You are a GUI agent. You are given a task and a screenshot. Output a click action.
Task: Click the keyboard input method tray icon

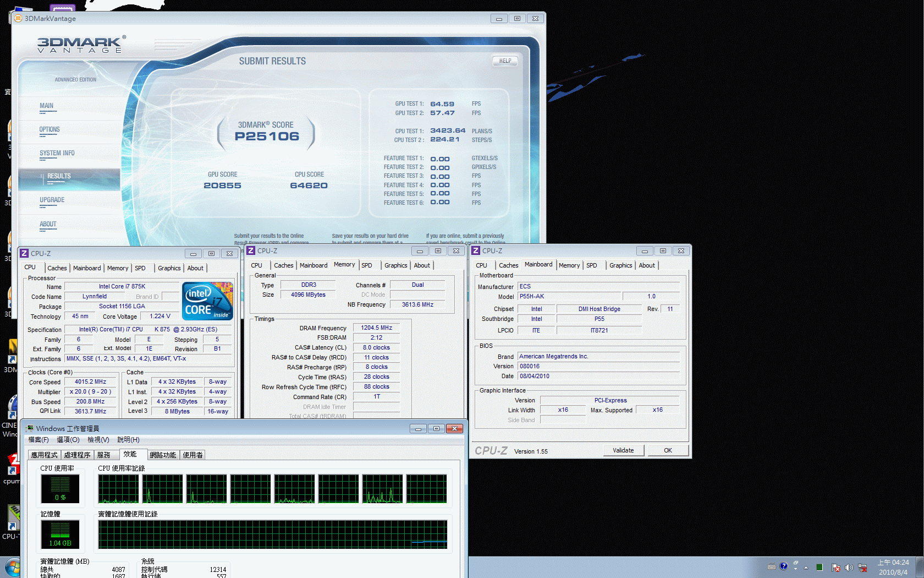772,567
